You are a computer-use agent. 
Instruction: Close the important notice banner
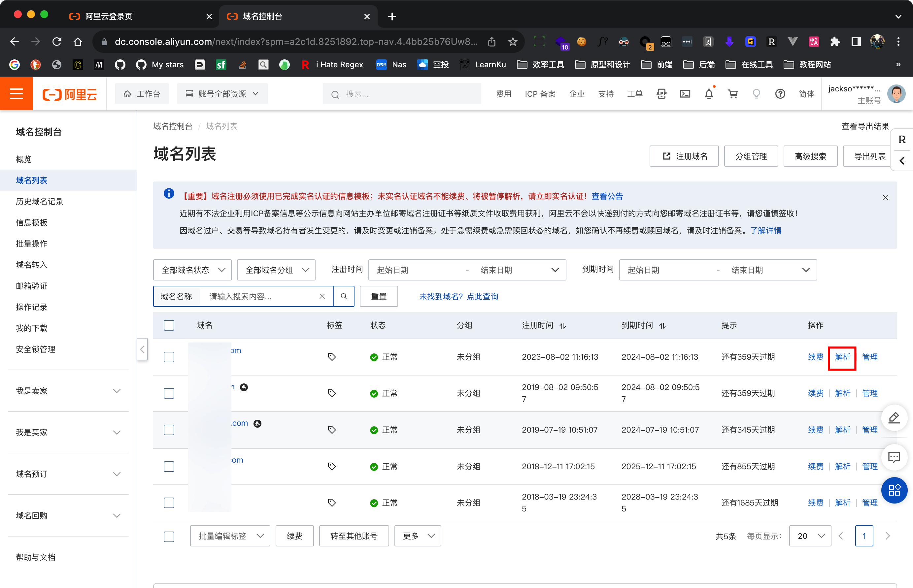click(x=885, y=197)
